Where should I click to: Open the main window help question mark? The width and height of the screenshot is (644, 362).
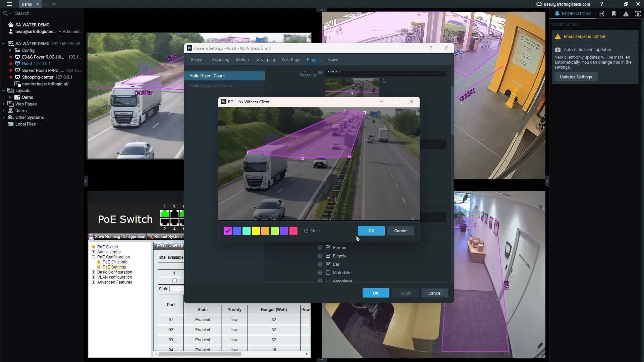602,4
